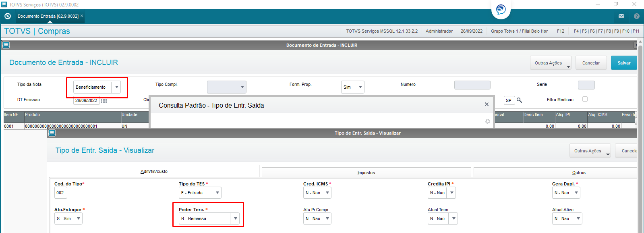The width and height of the screenshot is (644, 233).
Task: Minimize the TOTVS Serviços window
Action: coord(598,4)
